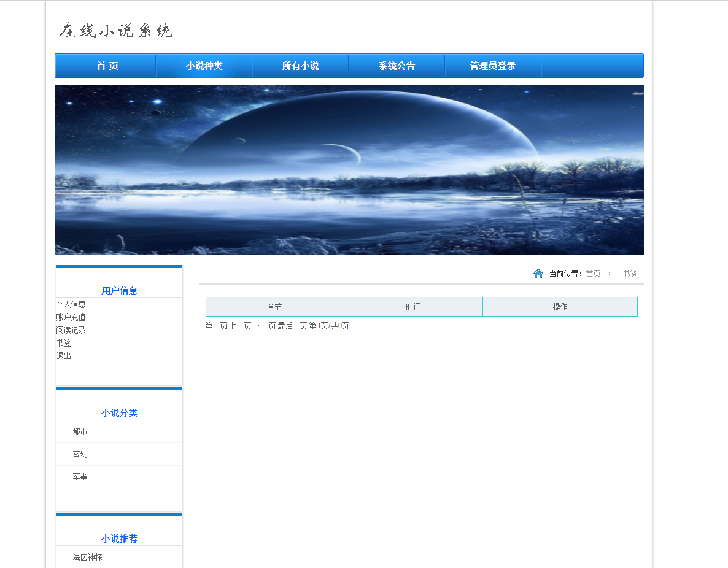Open 个人信息 from user info panel
Viewport: 728px width, 568px height.
point(70,304)
